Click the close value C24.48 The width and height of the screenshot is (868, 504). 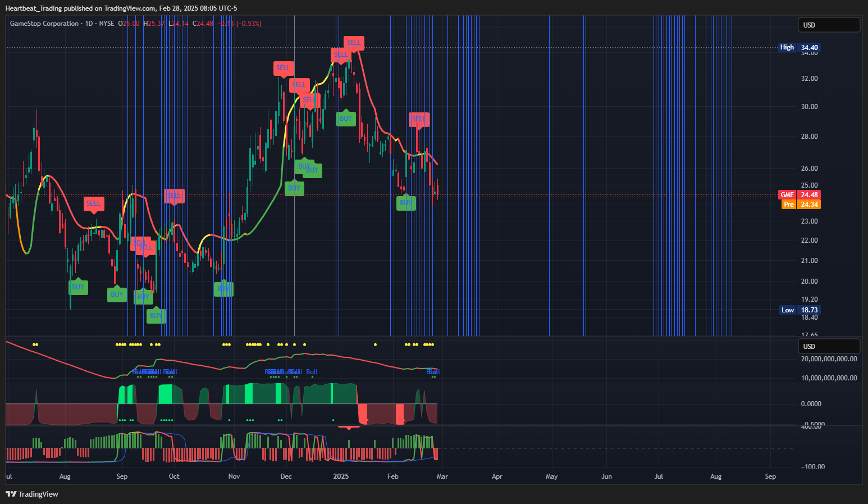pos(203,24)
